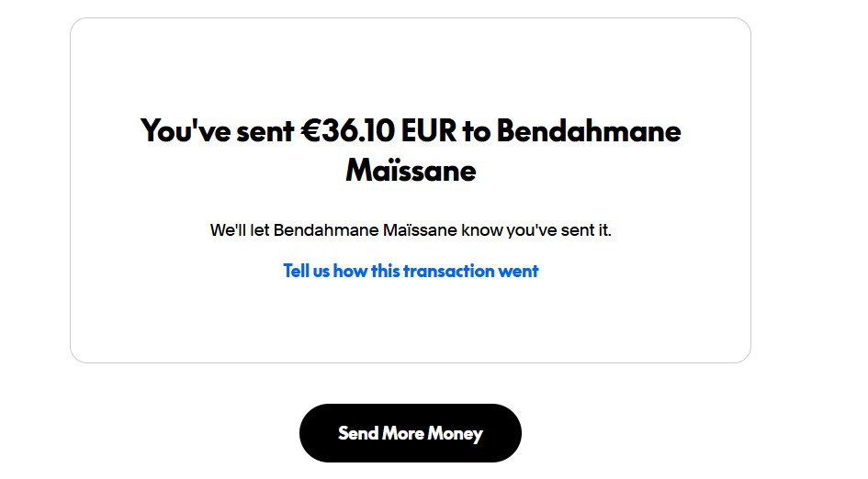Click "You've sent" at the start of the heading
Screen dimensions: 868x479
tap(218, 131)
